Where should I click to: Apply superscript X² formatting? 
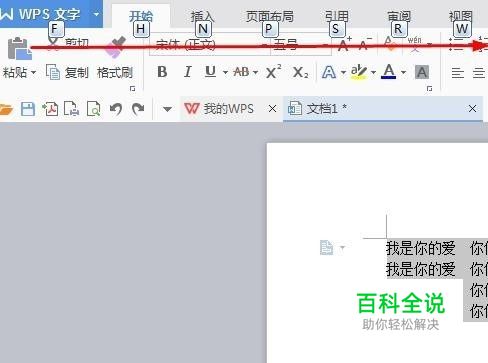click(x=273, y=71)
